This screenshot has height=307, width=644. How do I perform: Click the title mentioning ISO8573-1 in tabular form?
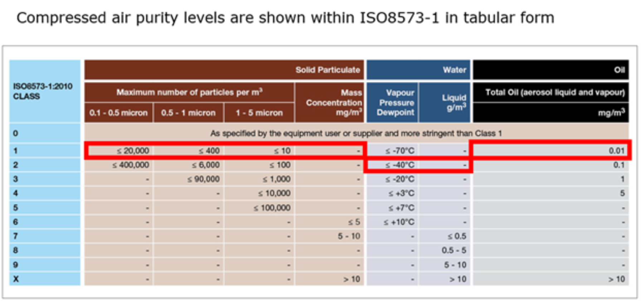pyautogui.click(x=285, y=18)
